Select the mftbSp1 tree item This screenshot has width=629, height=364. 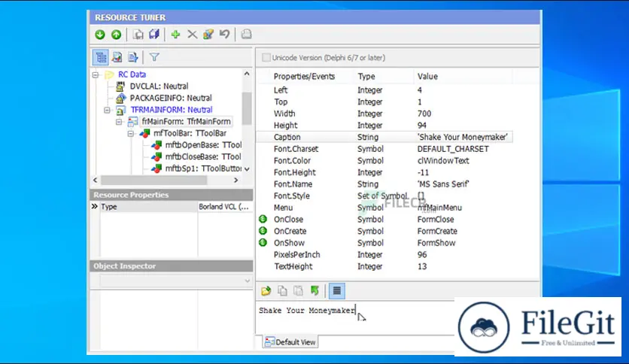pyautogui.click(x=203, y=168)
